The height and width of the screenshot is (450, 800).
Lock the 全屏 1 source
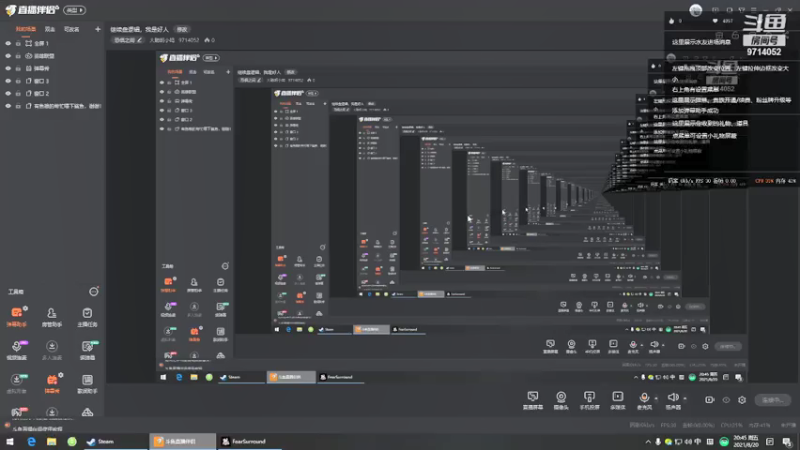coord(18,43)
